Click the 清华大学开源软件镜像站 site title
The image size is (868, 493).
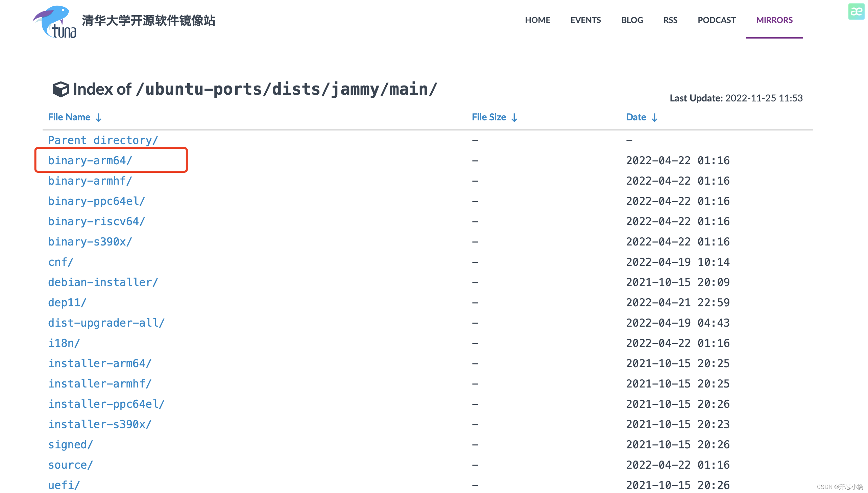point(149,21)
